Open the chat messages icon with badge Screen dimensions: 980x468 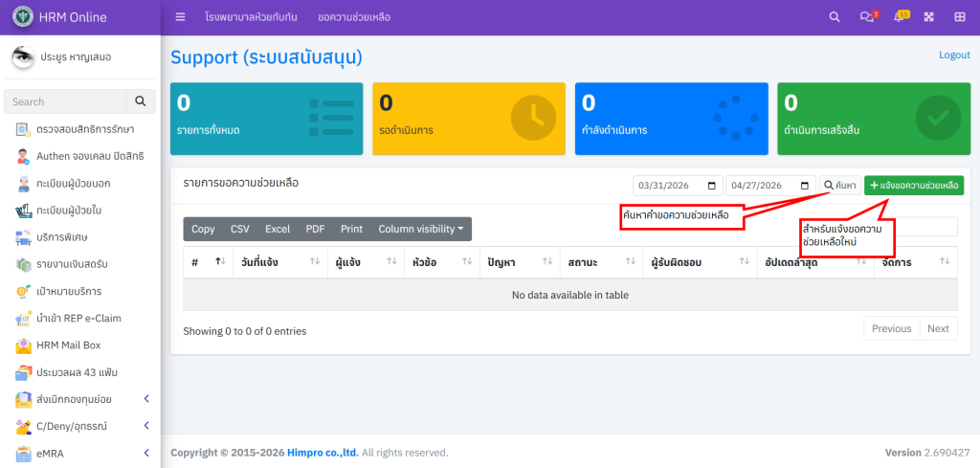[867, 17]
